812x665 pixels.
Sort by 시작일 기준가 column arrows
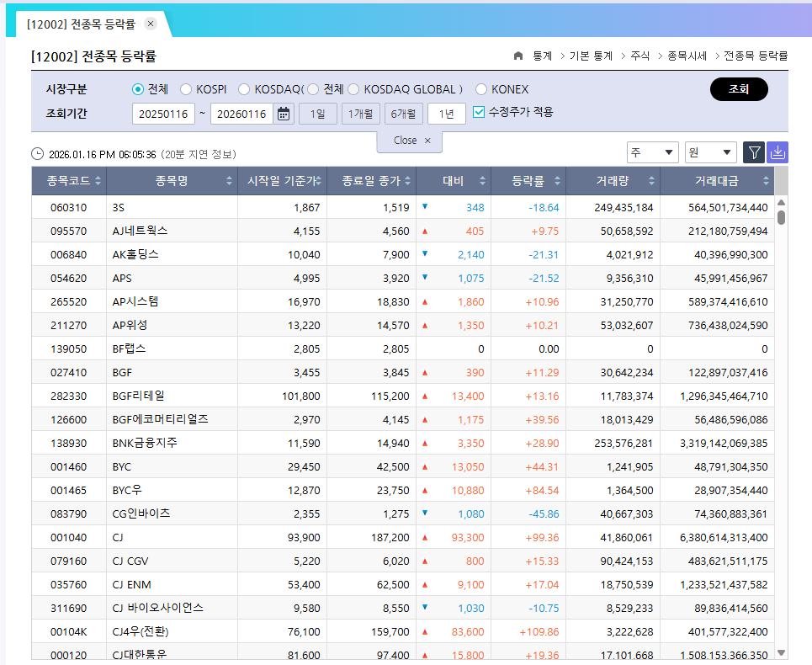click(318, 181)
